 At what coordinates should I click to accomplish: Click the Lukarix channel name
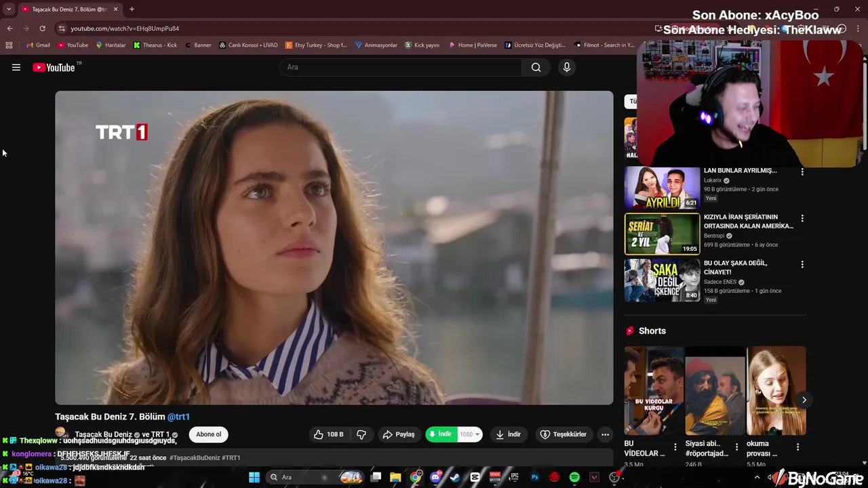pyautogui.click(x=713, y=180)
